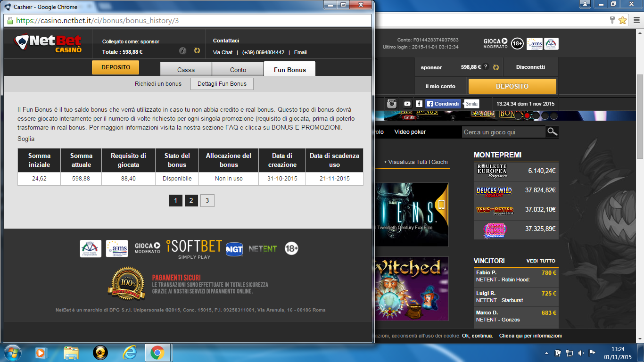Screen dimensions: 644x362
Task: Click the search magnifier beside game search
Action: point(552,132)
